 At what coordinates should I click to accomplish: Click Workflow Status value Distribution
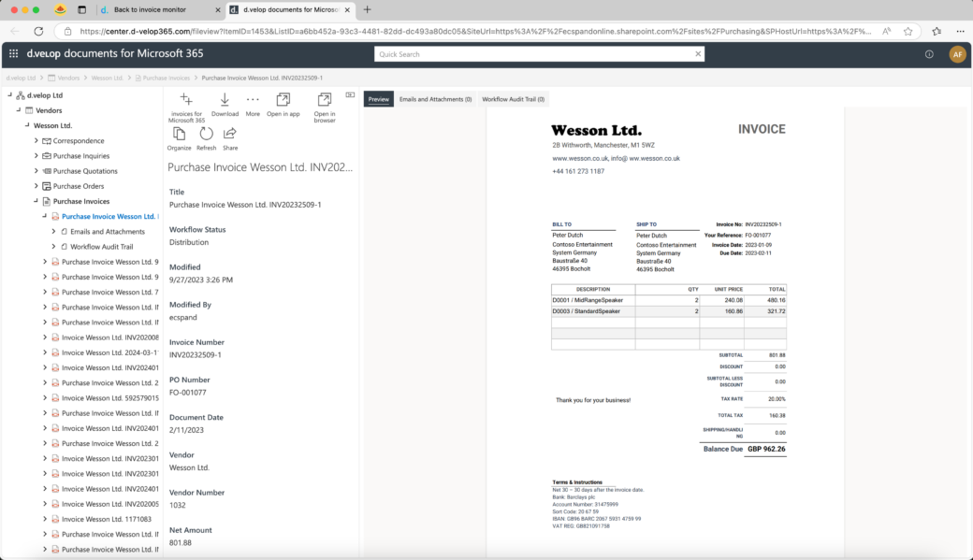pyautogui.click(x=189, y=242)
